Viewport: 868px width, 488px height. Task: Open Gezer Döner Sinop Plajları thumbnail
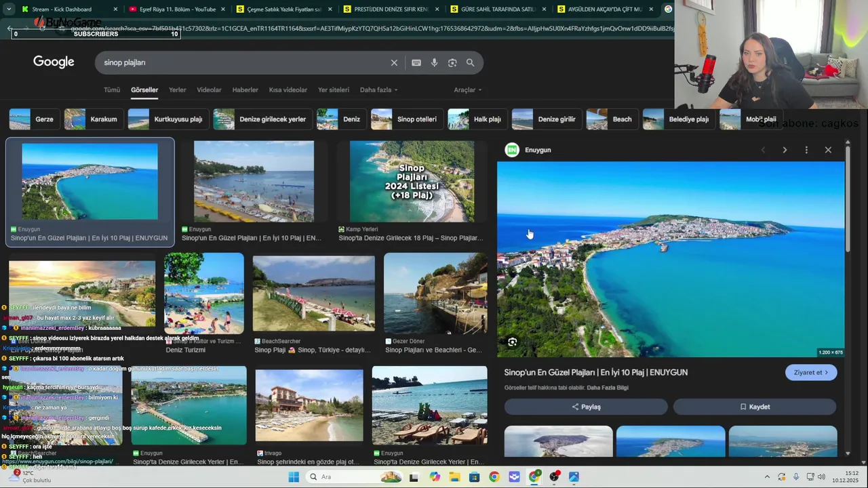[x=435, y=293]
